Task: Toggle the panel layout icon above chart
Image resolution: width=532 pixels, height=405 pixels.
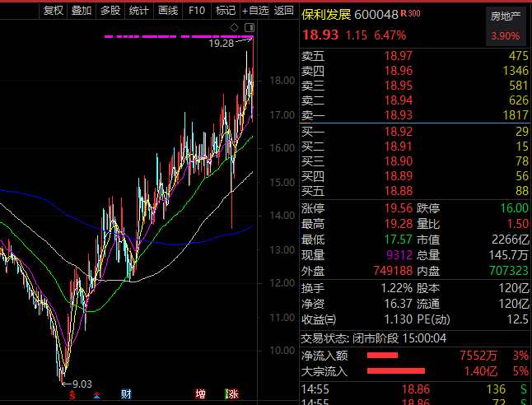Action: coord(250,27)
